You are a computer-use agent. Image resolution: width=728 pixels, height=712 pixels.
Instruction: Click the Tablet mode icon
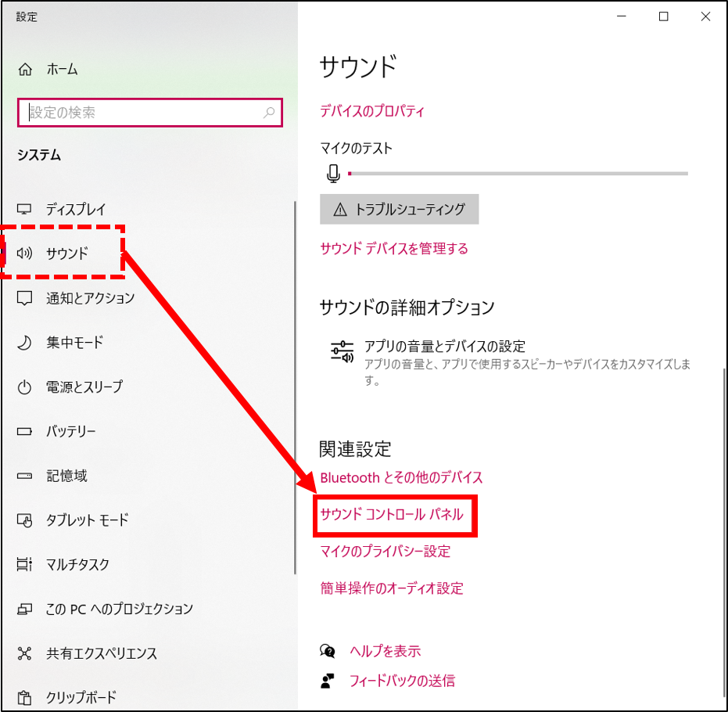click(x=25, y=520)
